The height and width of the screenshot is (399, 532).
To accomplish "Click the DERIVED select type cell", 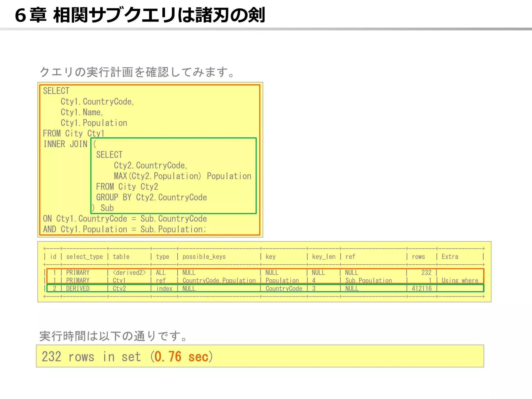I will (78, 288).
